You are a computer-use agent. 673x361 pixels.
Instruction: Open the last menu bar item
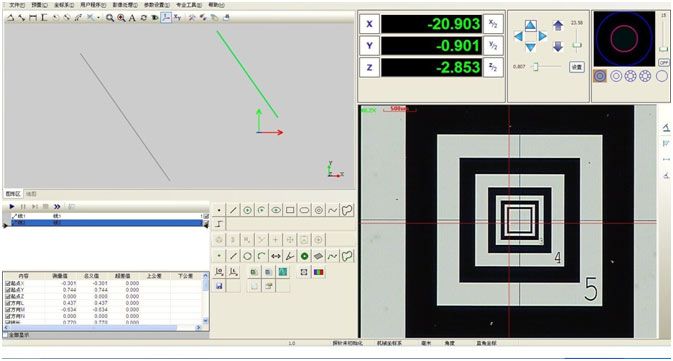pyautogui.click(x=216, y=5)
